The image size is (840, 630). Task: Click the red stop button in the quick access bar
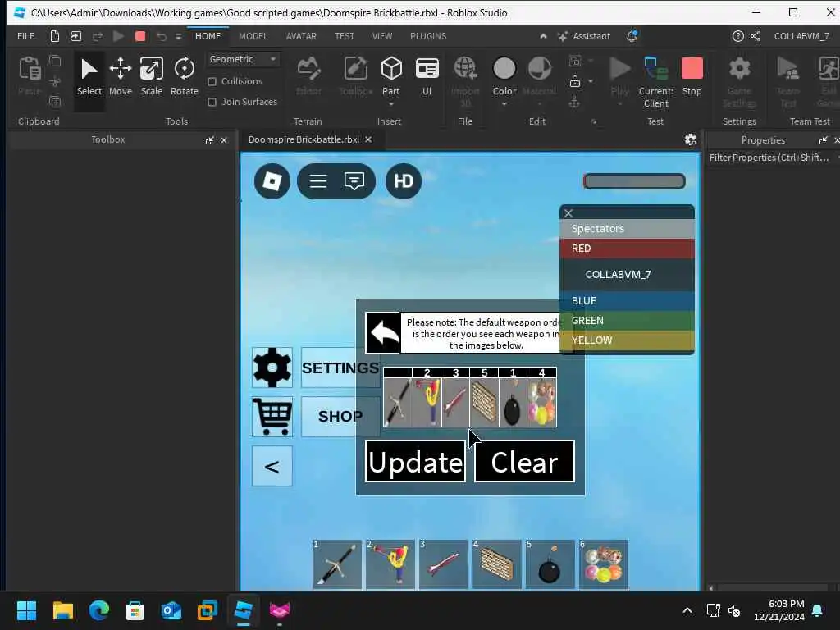click(140, 36)
